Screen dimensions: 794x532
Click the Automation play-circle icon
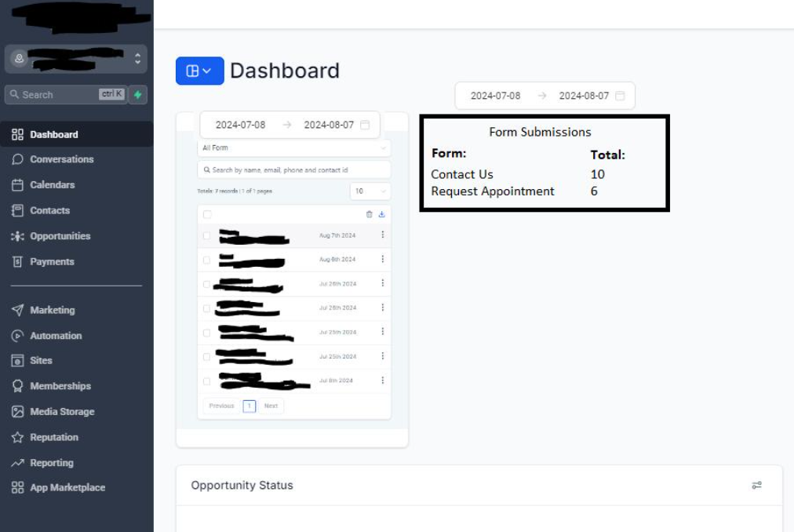click(18, 335)
